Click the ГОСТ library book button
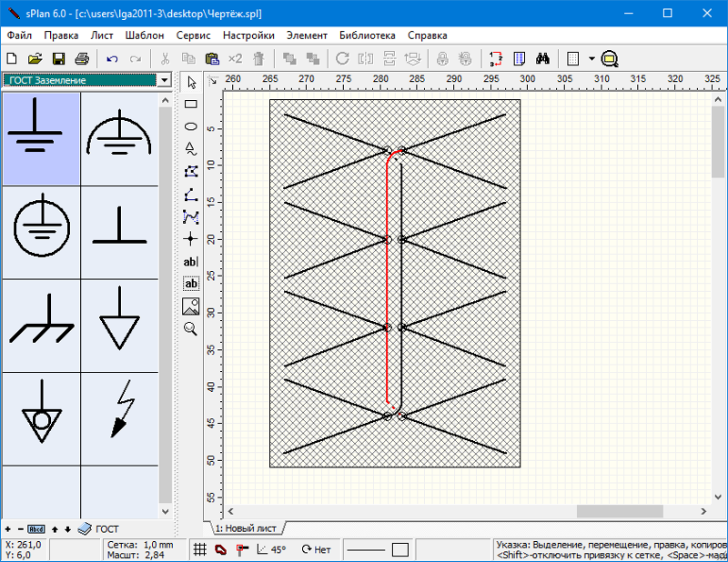The image size is (728, 562). (98, 529)
